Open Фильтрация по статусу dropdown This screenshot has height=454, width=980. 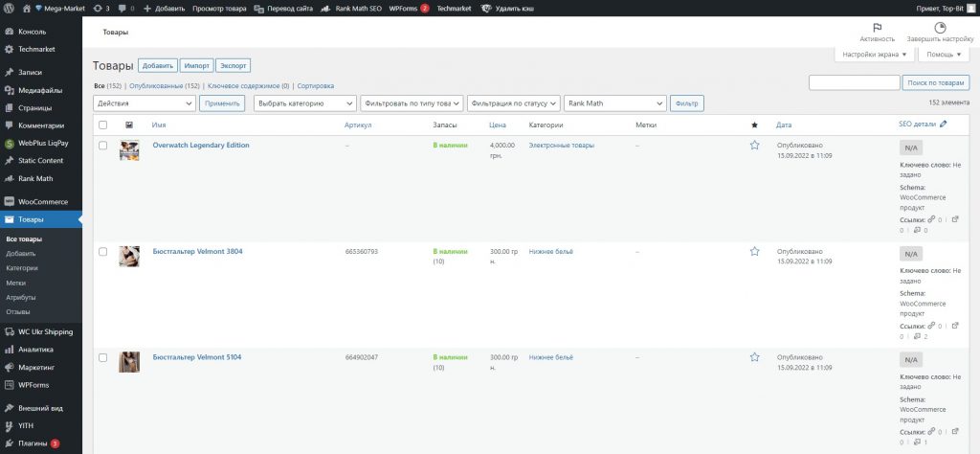(x=514, y=103)
